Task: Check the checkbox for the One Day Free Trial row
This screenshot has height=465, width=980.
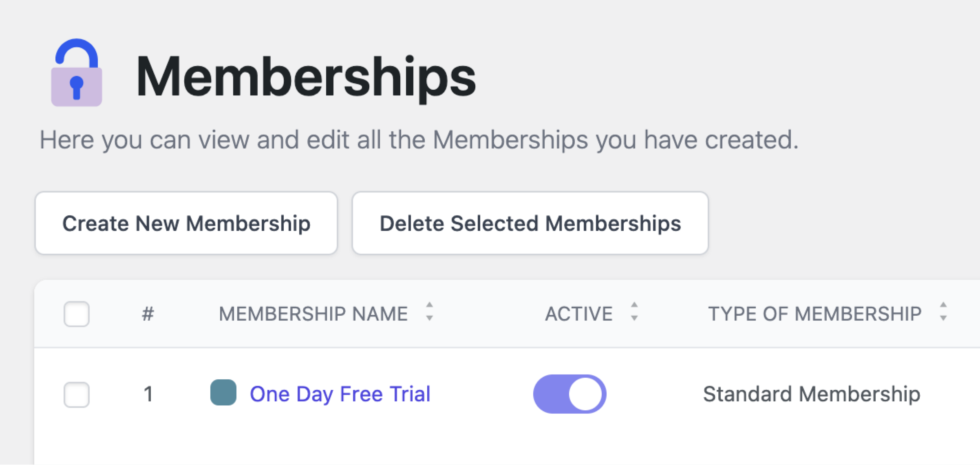Action: pos(77,394)
